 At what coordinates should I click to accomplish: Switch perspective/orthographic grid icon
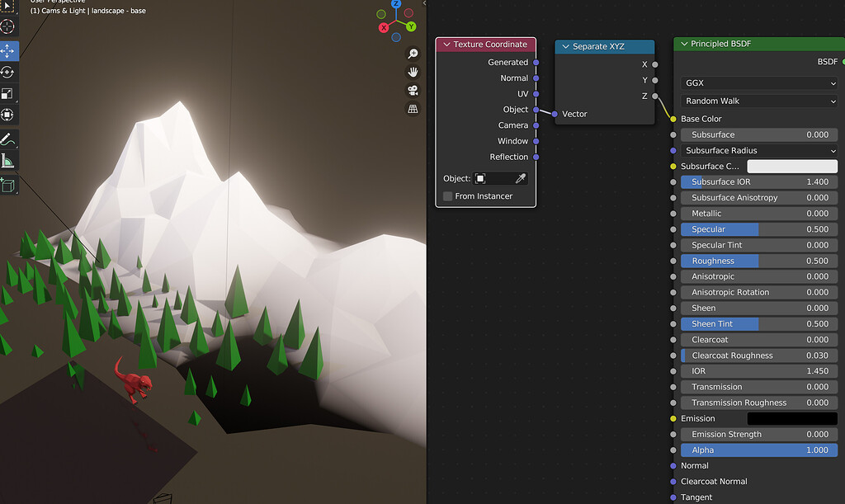pyautogui.click(x=413, y=109)
